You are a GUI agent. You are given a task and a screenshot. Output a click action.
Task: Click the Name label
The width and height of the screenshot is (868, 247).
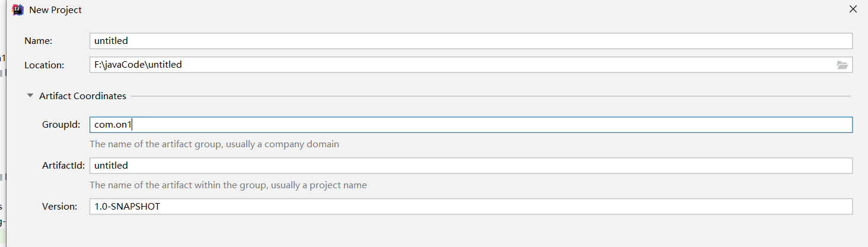[39, 41]
